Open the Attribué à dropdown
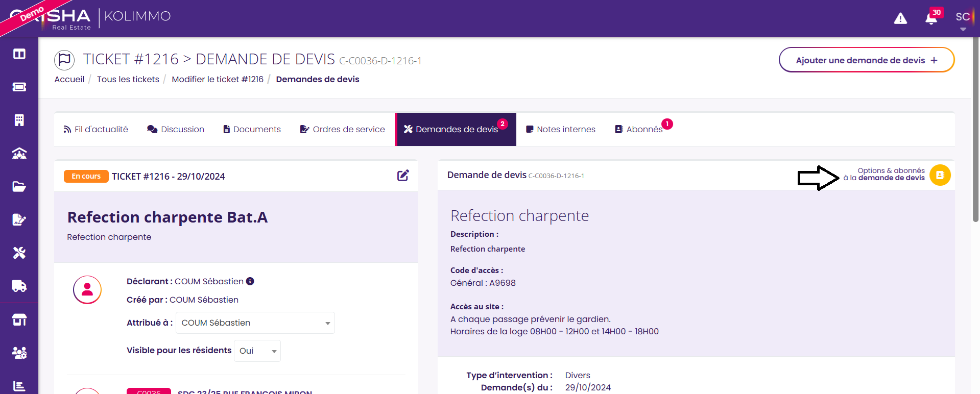Image resolution: width=980 pixels, height=394 pixels. 255,323
